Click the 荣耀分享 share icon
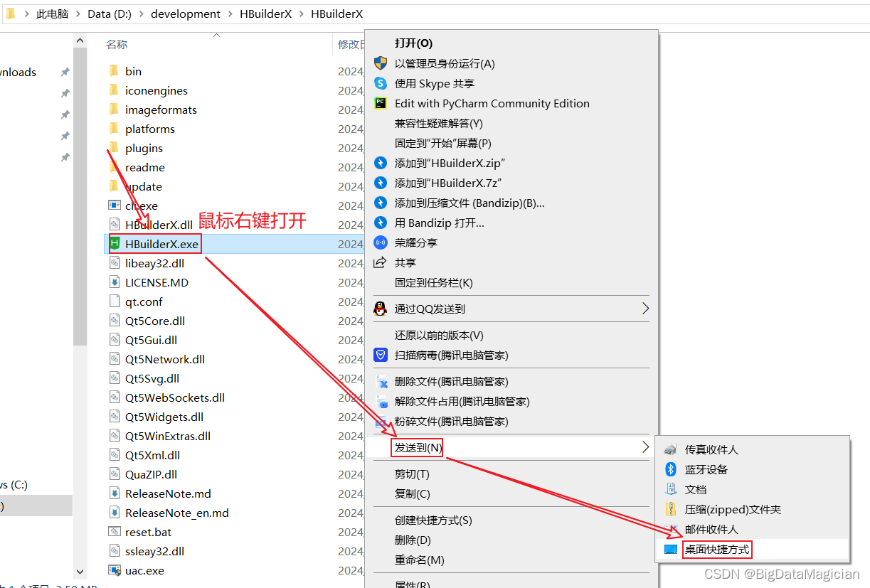Screen dimensions: 870x588 tap(381, 242)
